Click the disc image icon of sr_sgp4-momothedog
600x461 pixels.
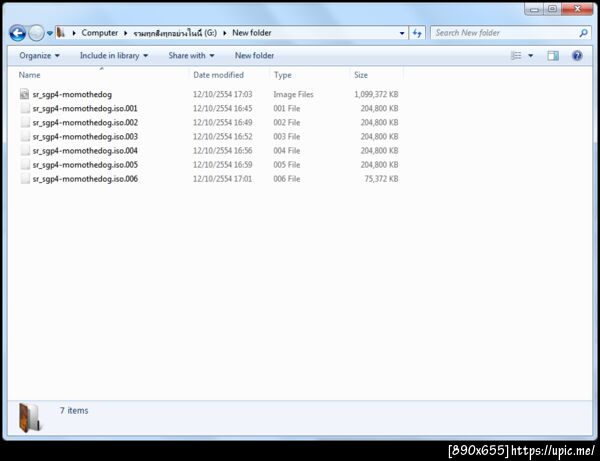coord(24,94)
